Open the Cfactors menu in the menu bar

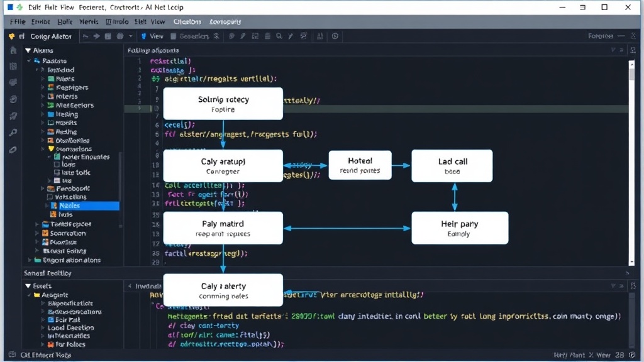point(187,22)
